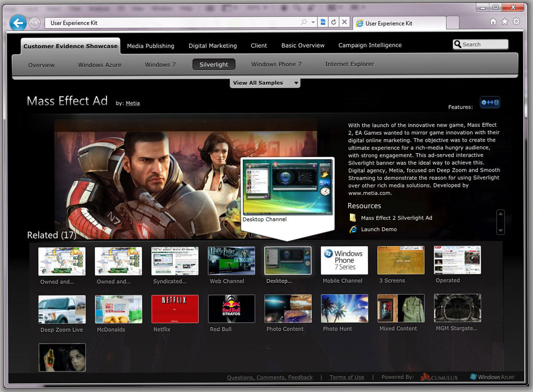Click the Refresh page icon
This screenshot has width=533, height=392.
point(334,22)
